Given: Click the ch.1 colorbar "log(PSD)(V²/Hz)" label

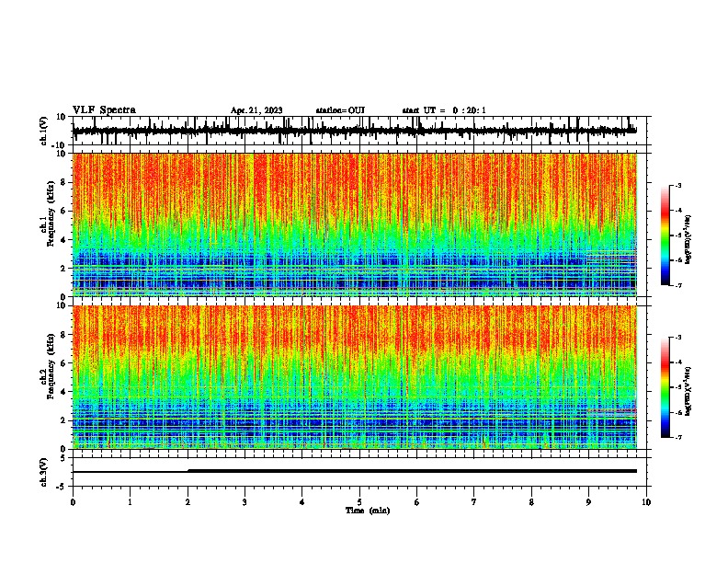Looking at the screenshot, I should pos(688,240).
